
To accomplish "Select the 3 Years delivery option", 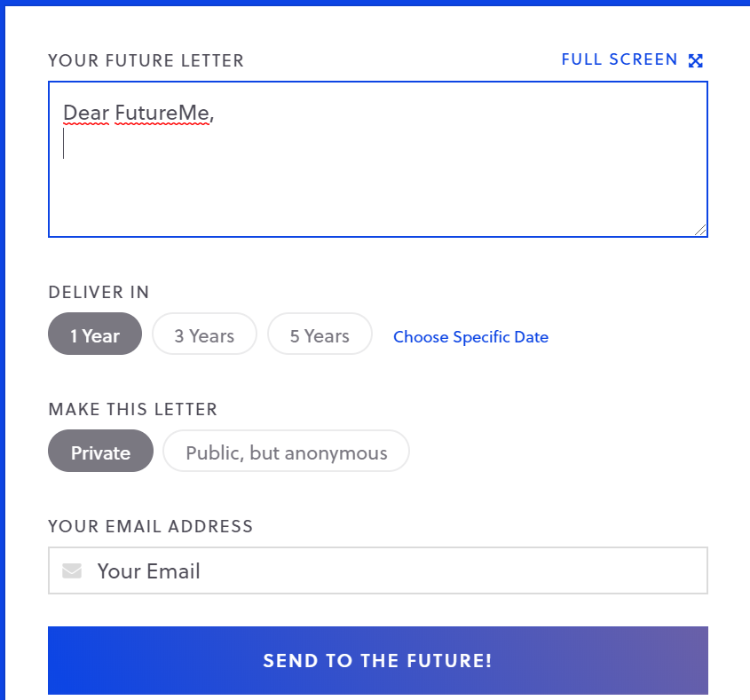I will click(x=204, y=334).
